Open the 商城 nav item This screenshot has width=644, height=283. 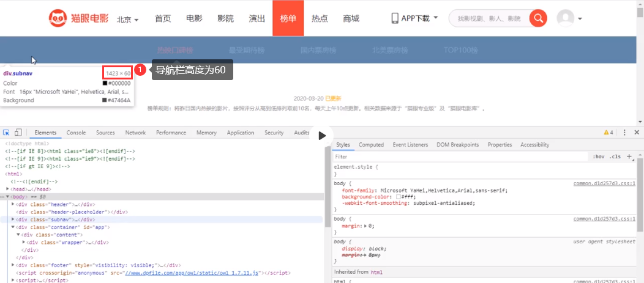(x=351, y=18)
